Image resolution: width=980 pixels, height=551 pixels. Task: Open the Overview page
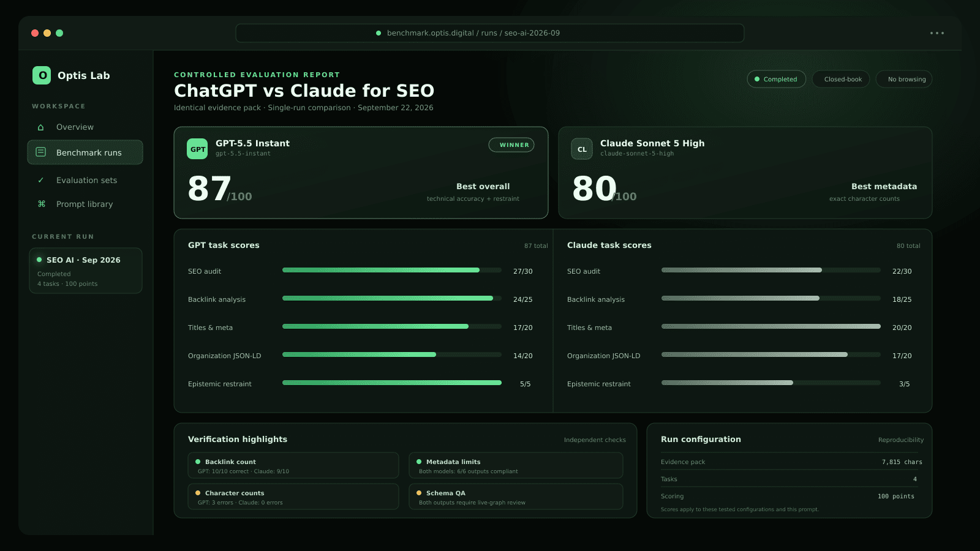pyautogui.click(x=85, y=127)
